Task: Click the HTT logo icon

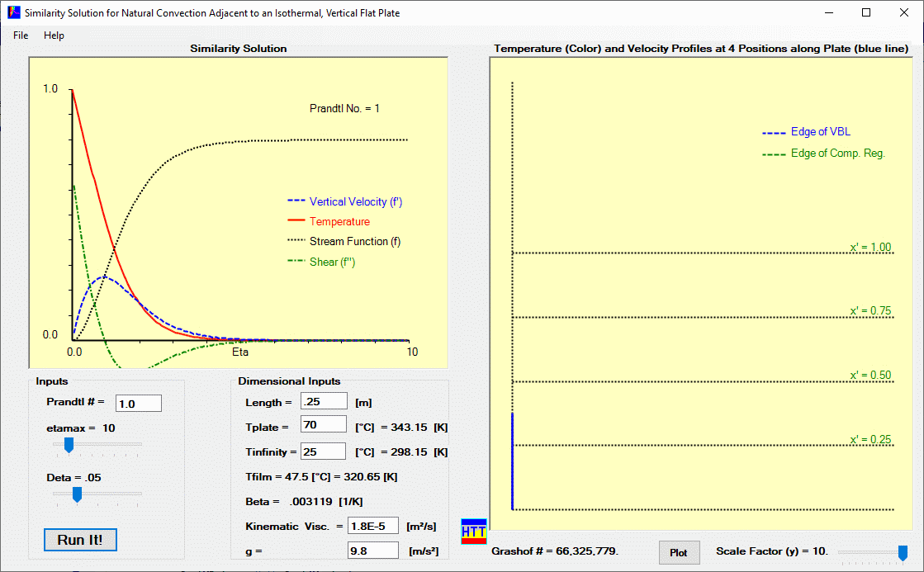Action: pos(474,532)
